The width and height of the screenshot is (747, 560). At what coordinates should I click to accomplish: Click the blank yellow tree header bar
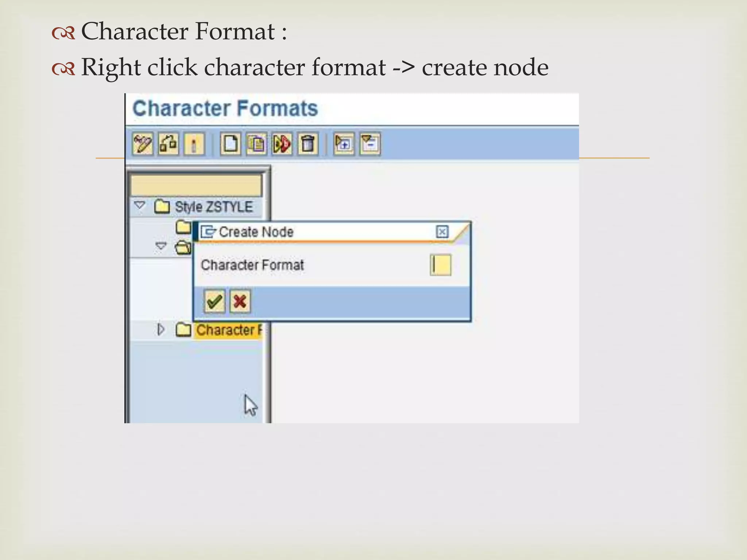pos(196,186)
